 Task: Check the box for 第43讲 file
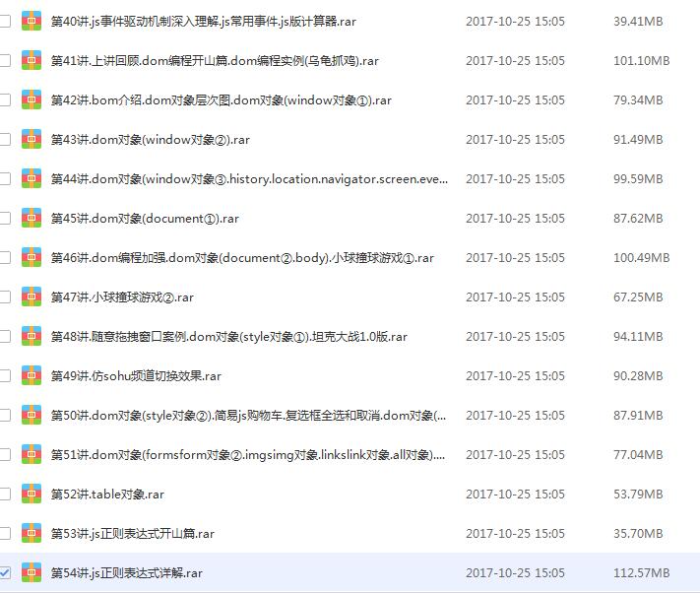5,139
